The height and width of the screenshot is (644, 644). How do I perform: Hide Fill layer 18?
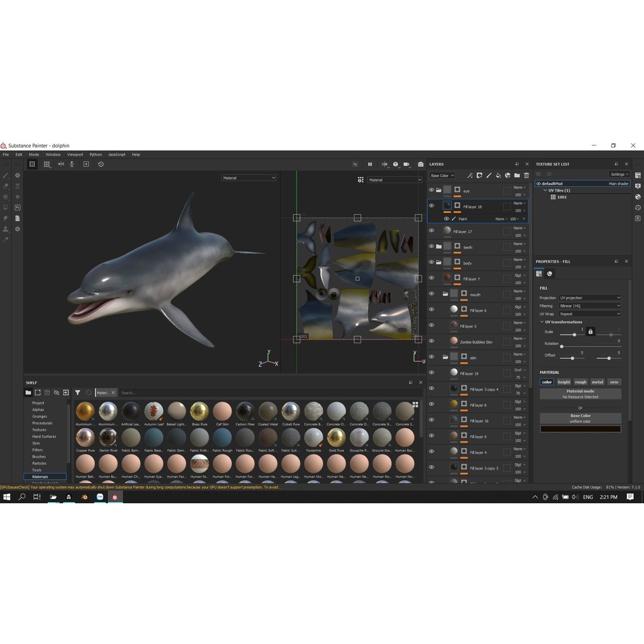tap(431, 206)
